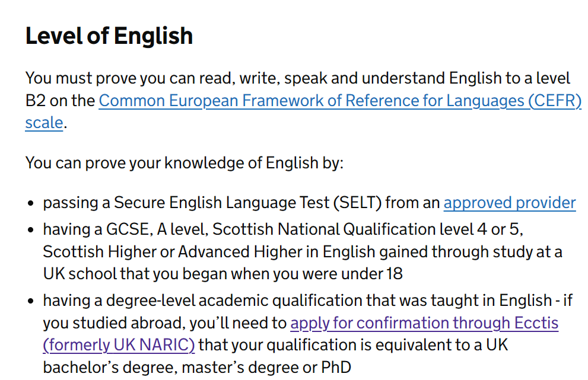This screenshot has height=380, width=588.
Task: Click the text "Secure English Language Test (SELT)"
Action: (x=247, y=203)
